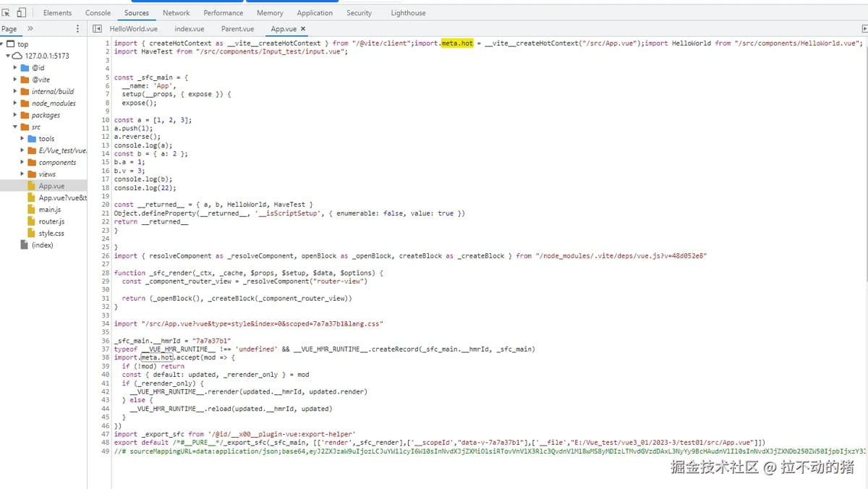Toggle the device toolbar icon

pos(21,12)
